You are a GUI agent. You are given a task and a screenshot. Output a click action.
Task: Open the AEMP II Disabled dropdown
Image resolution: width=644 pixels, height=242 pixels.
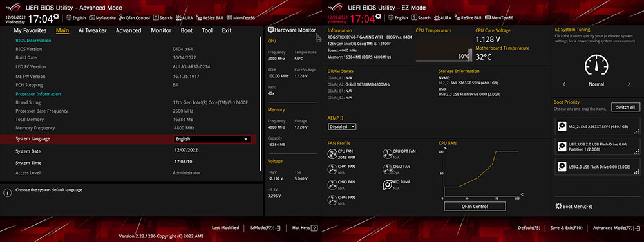(342, 127)
